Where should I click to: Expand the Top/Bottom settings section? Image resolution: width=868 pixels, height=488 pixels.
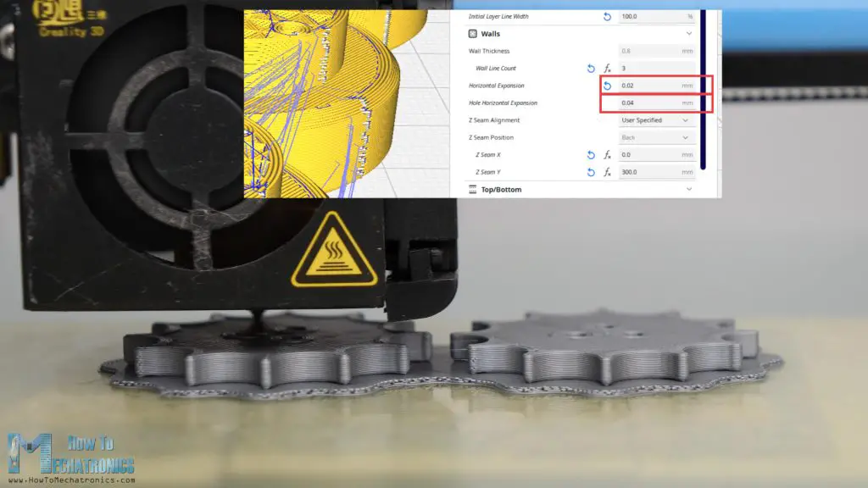coord(688,190)
